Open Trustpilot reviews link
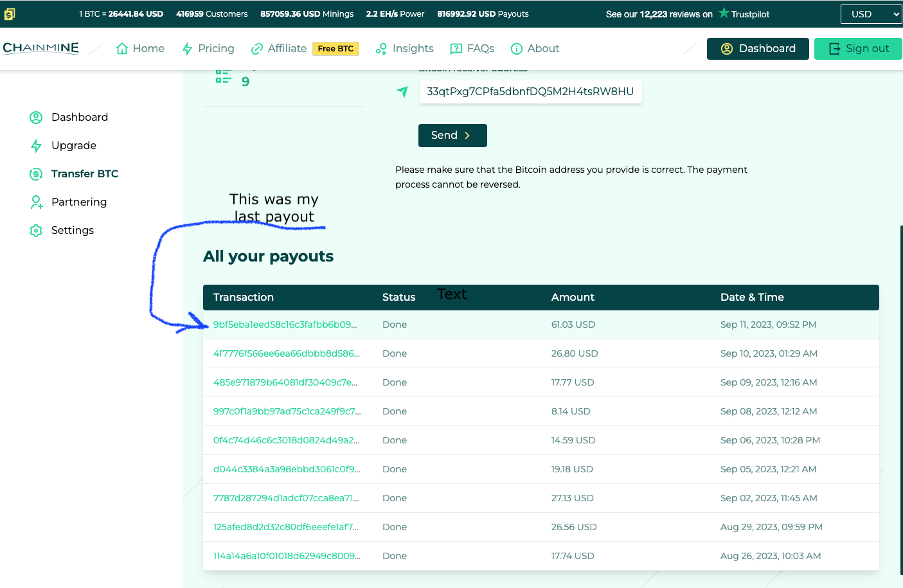 coord(688,14)
